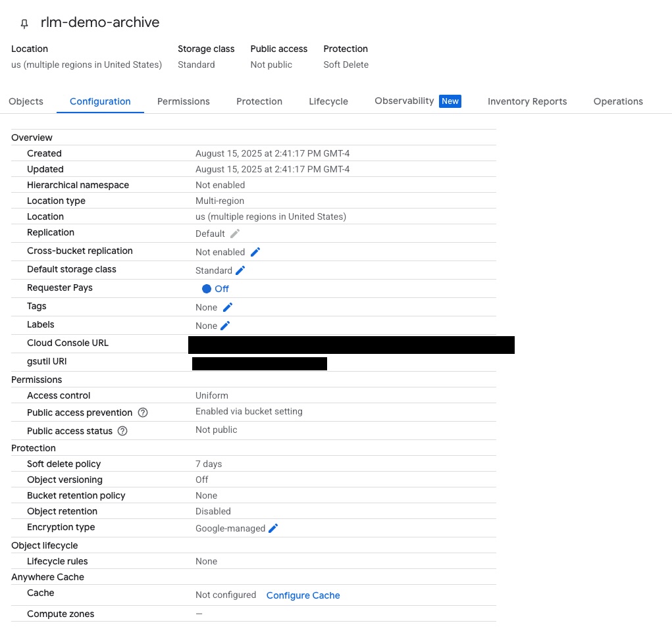Click the Configure Cache link
This screenshot has width=672, height=644.
pos(303,595)
